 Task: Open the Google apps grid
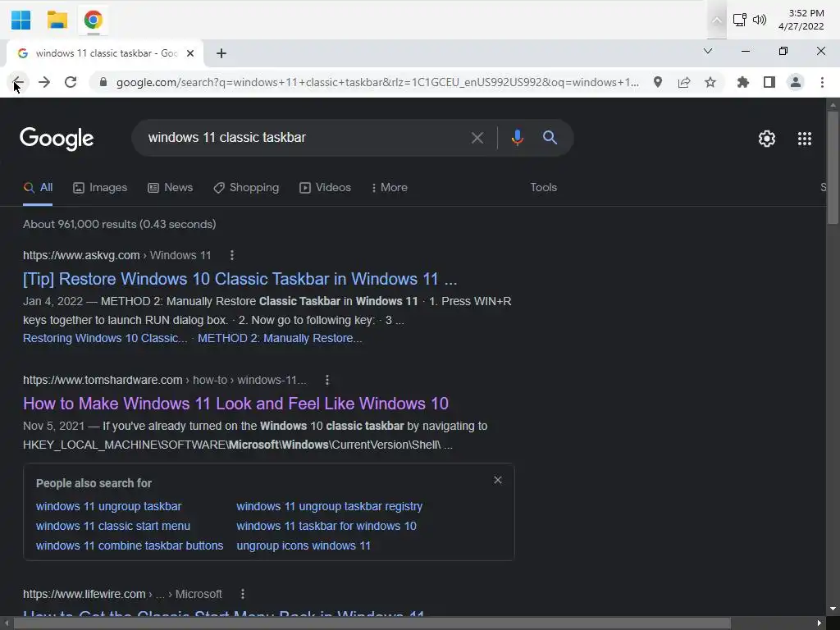(x=805, y=139)
